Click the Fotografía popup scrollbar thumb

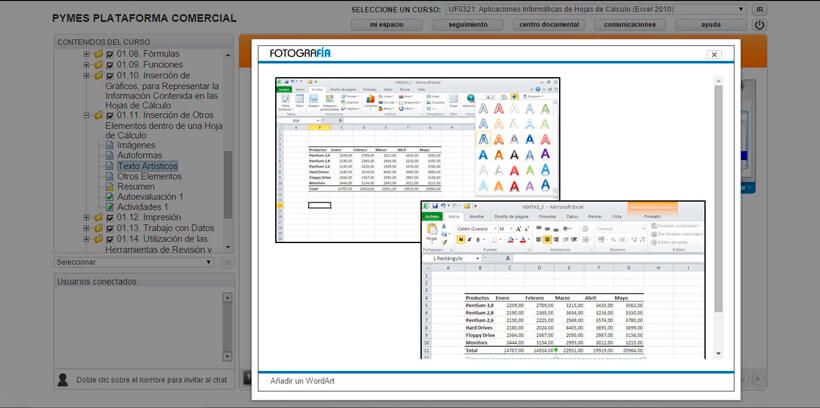point(719,199)
